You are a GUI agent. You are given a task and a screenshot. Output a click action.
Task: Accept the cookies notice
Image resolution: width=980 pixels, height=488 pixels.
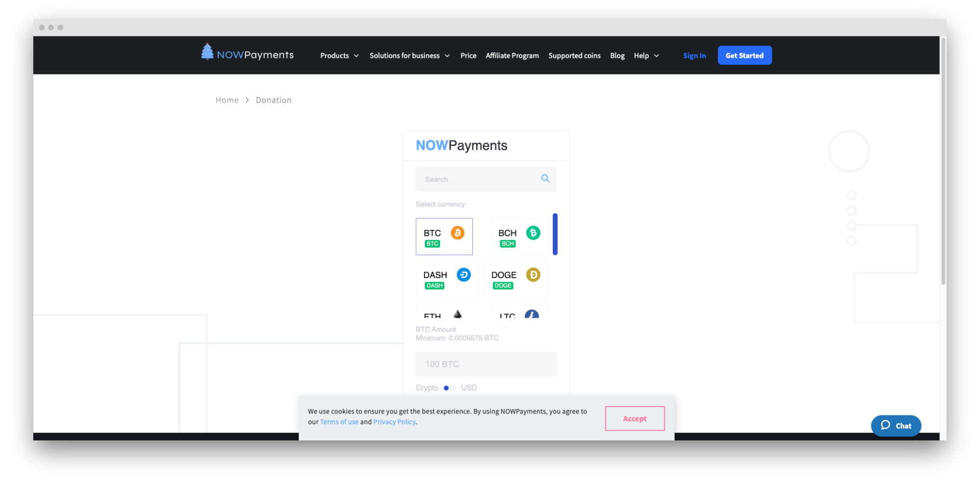point(635,418)
